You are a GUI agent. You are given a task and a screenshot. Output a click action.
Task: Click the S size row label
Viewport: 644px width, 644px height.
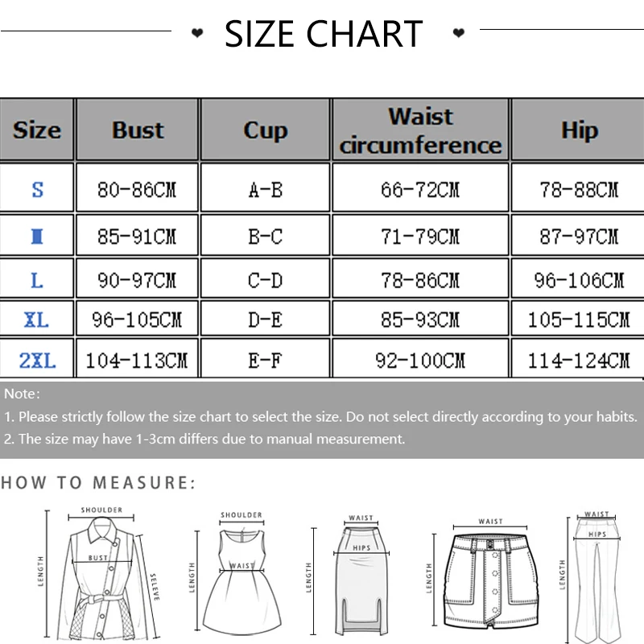coord(37,190)
